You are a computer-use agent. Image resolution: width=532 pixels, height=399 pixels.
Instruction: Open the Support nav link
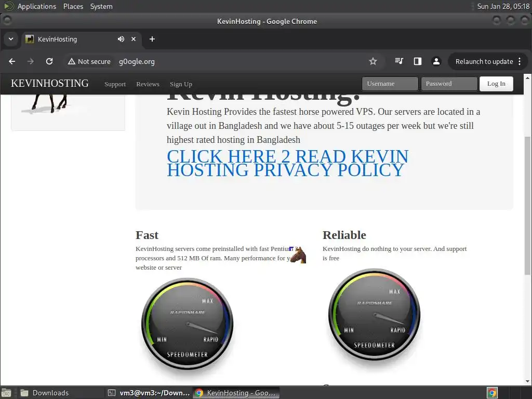point(115,84)
